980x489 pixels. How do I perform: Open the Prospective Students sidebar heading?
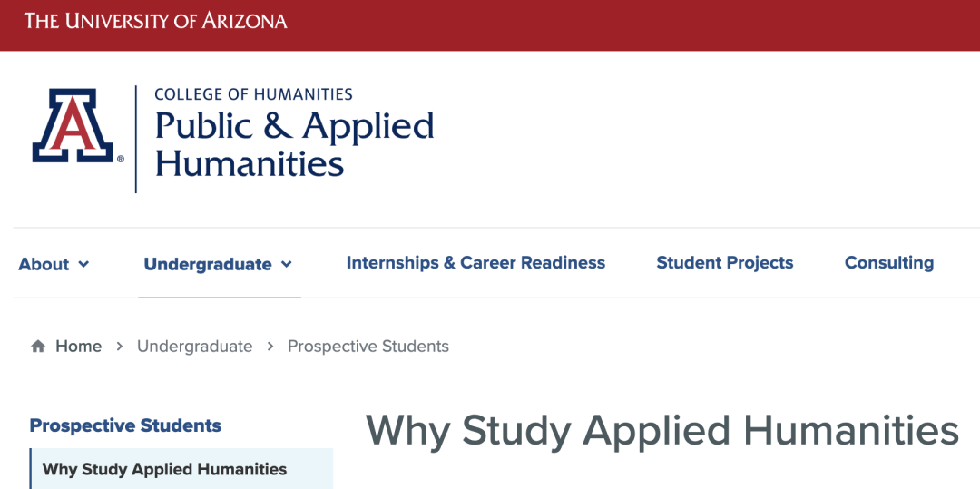pyautogui.click(x=125, y=425)
